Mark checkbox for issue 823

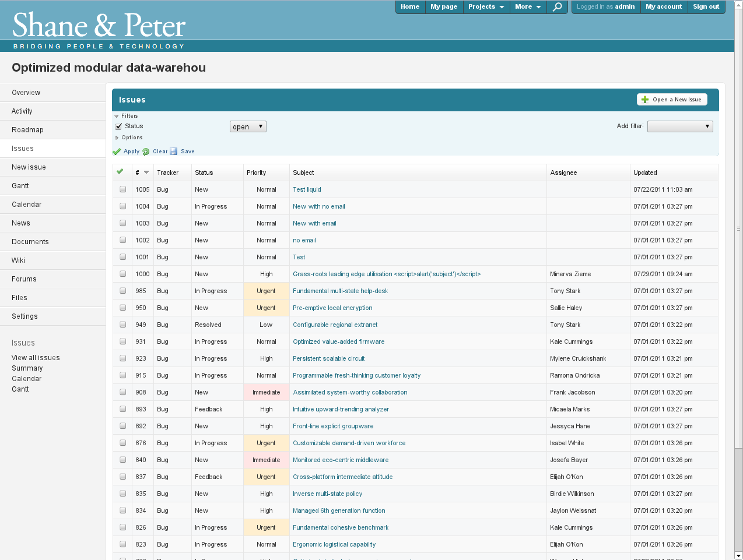click(x=123, y=544)
